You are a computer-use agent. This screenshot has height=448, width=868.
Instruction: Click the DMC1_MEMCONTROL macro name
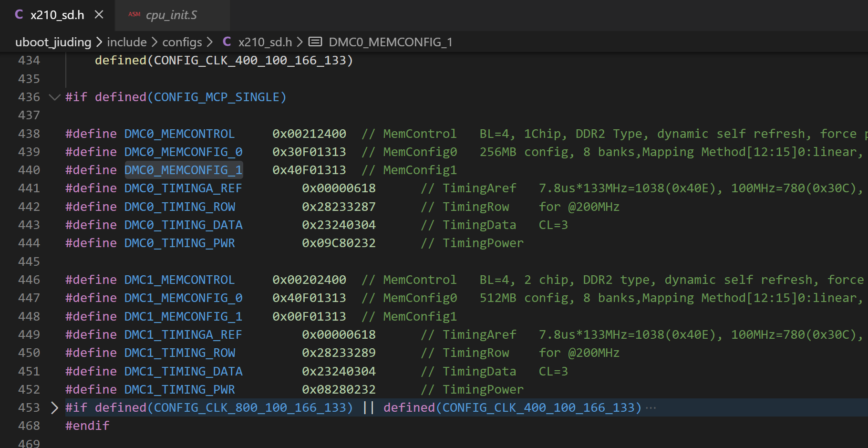pos(179,280)
